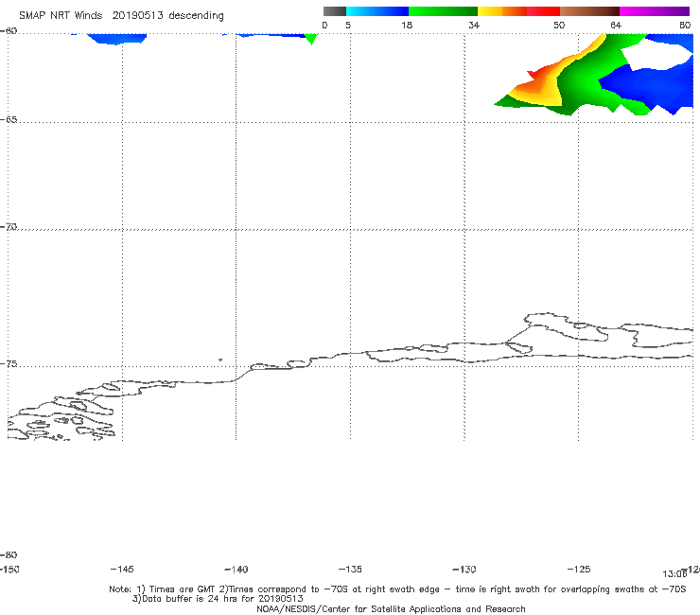
Task: Click the NOAA/NESDIS credit line
Action: click(391, 609)
